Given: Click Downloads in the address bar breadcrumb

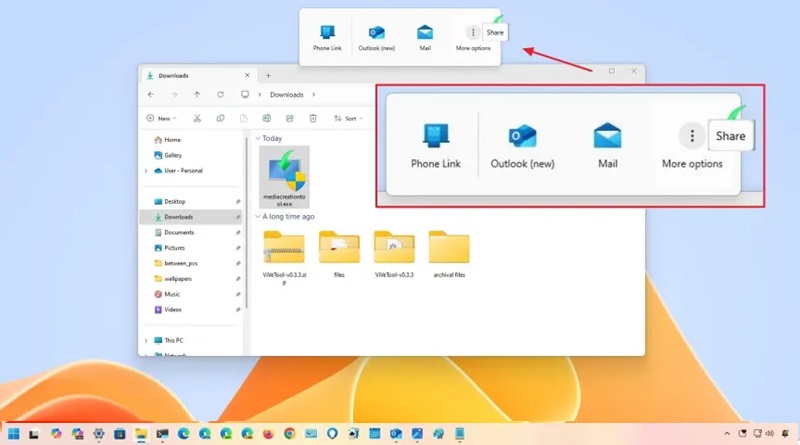Looking at the screenshot, I should click(x=287, y=95).
